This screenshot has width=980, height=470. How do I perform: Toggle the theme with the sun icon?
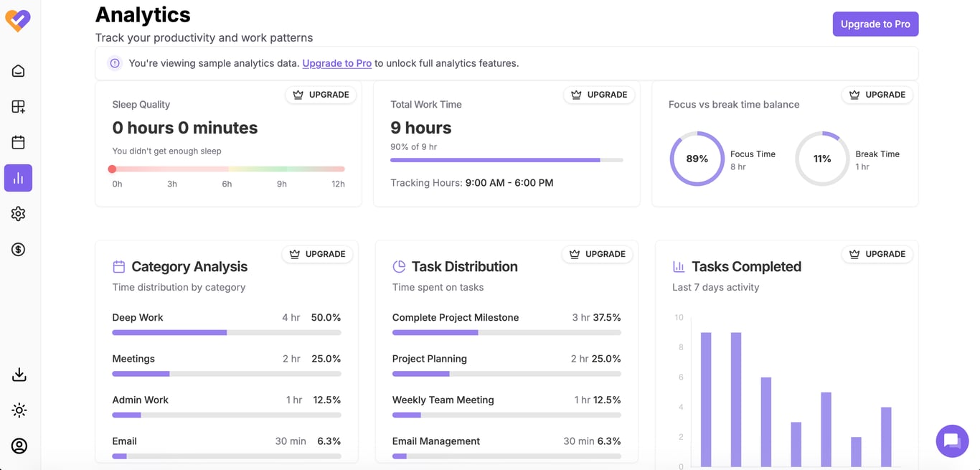click(x=19, y=410)
